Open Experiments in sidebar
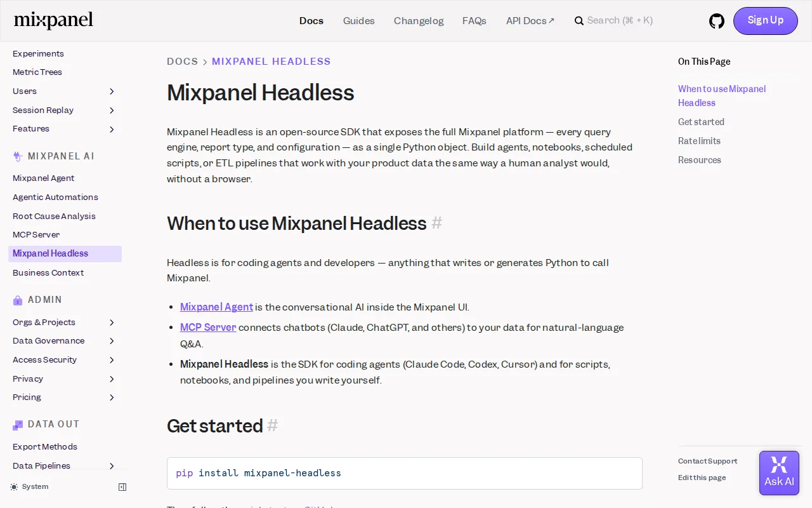This screenshot has width=812, height=508. [38, 54]
